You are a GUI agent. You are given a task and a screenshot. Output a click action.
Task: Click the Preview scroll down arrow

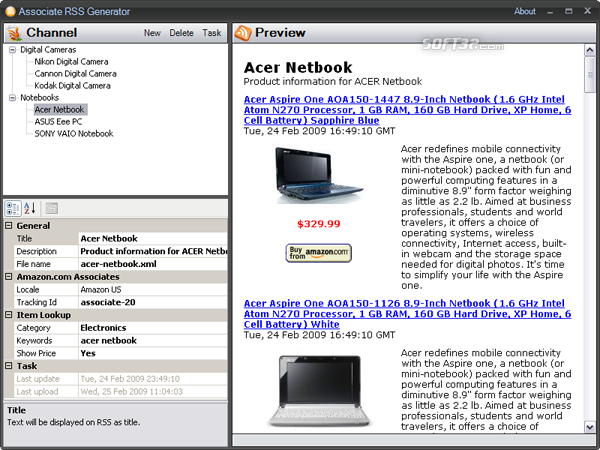click(x=589, y=427)
